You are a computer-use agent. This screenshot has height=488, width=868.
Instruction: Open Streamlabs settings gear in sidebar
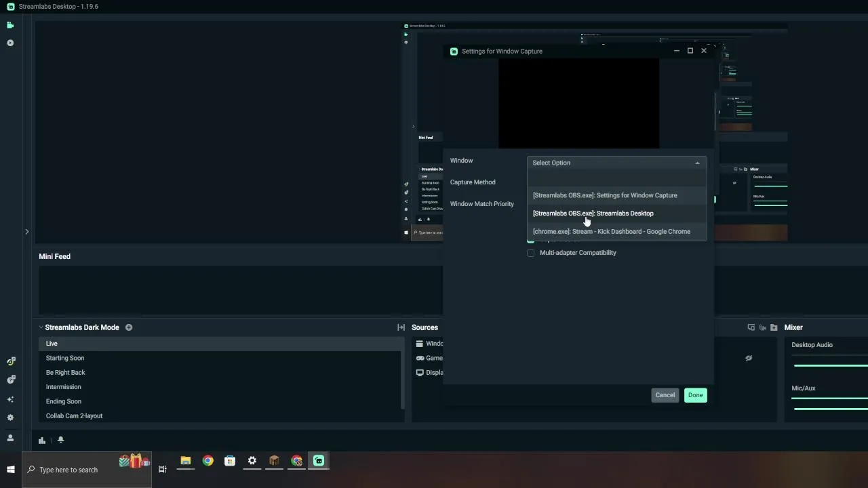(10, 418)
